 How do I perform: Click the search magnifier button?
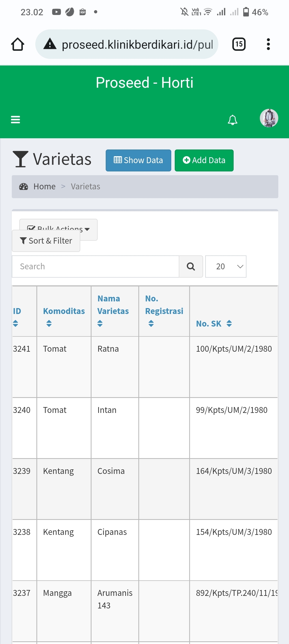191,266
